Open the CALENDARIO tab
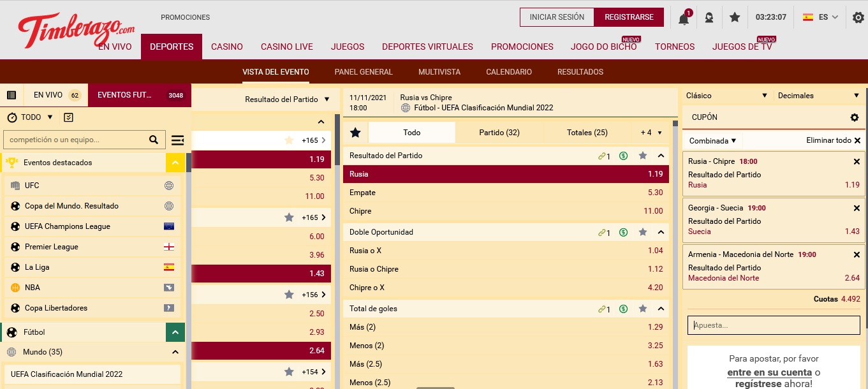Viewport: 868px width, 389px height. 509,72
